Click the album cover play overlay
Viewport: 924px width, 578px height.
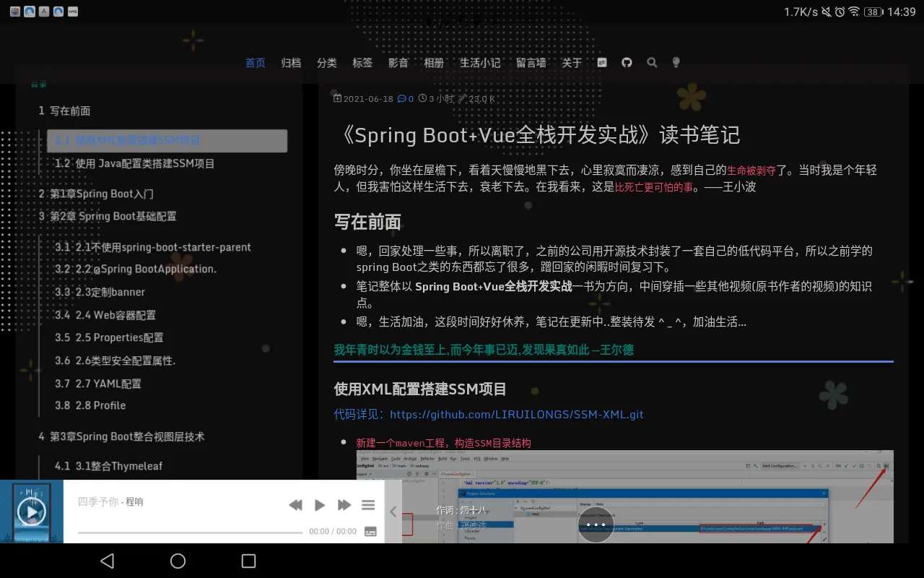[32, 512]
